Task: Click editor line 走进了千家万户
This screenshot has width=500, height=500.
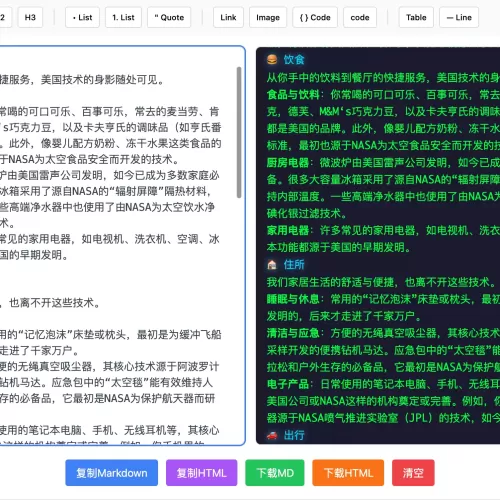Action: tap(39, 350)
